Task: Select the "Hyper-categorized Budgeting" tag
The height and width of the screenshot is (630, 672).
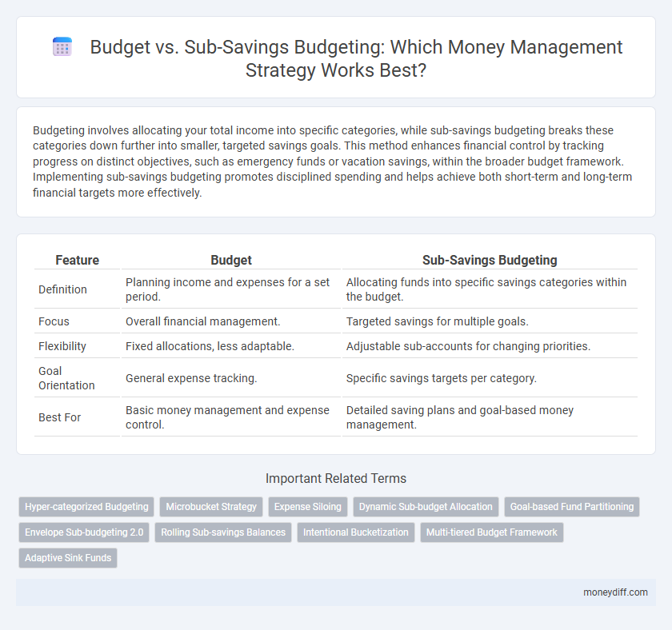Action: [x=86, y=506]
